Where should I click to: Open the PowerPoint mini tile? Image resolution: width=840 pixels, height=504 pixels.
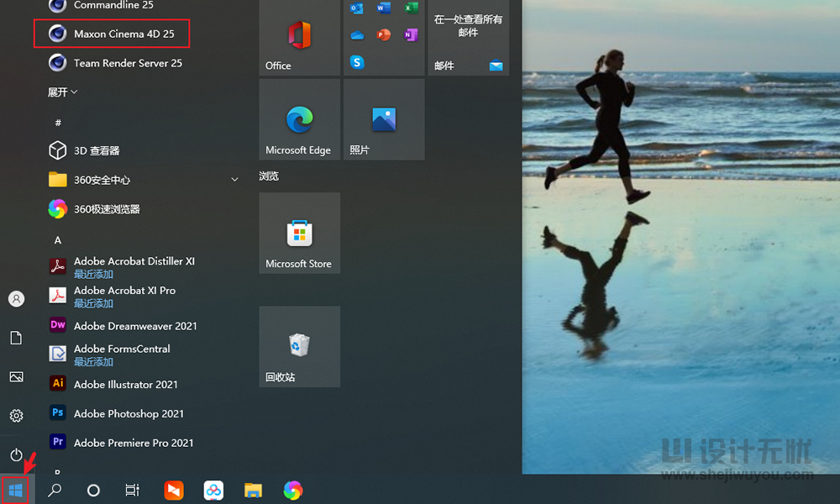pos(384,35)
